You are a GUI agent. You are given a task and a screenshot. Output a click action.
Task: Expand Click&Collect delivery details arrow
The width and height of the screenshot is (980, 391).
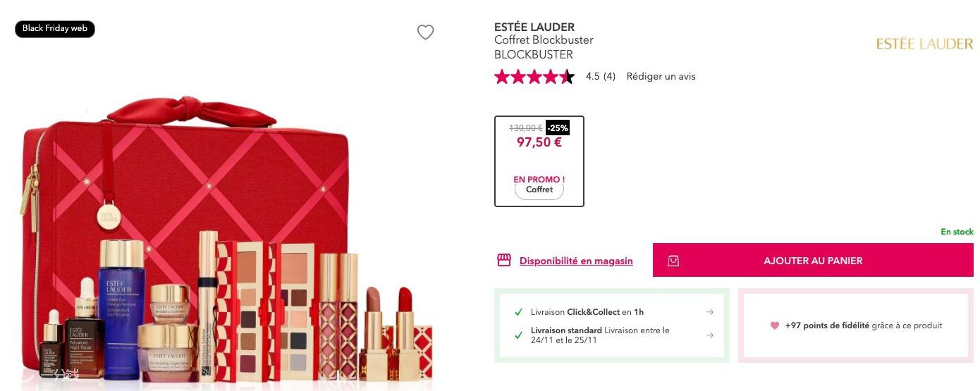tap(709, 312)
